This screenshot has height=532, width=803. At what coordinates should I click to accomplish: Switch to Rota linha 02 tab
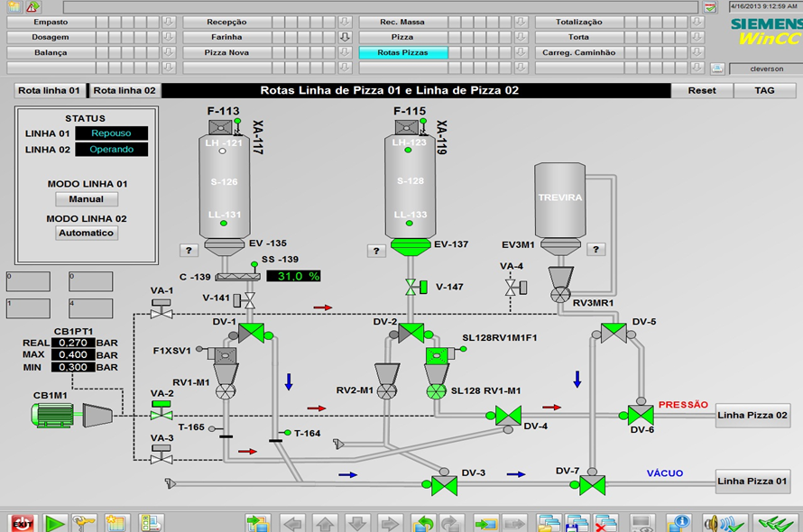coord(125,90)
